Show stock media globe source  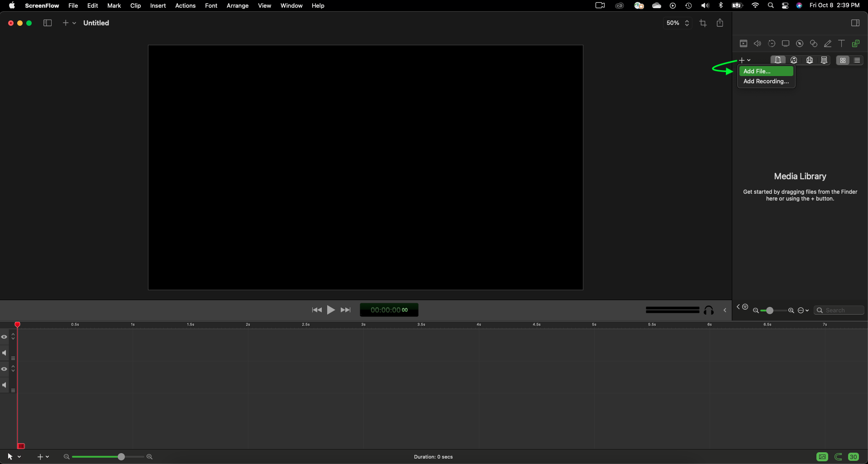point(810,60)
